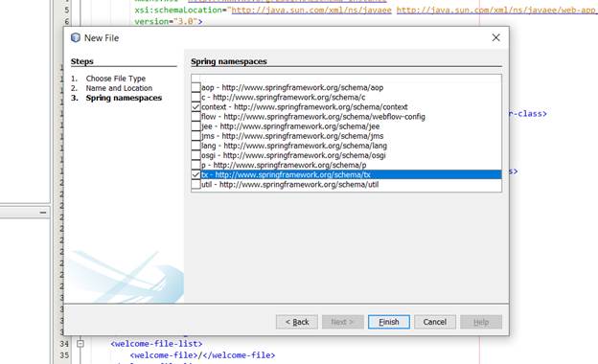Tick the lang namespace checkbox
Screen dimensions: 598x364
point(195,146)
